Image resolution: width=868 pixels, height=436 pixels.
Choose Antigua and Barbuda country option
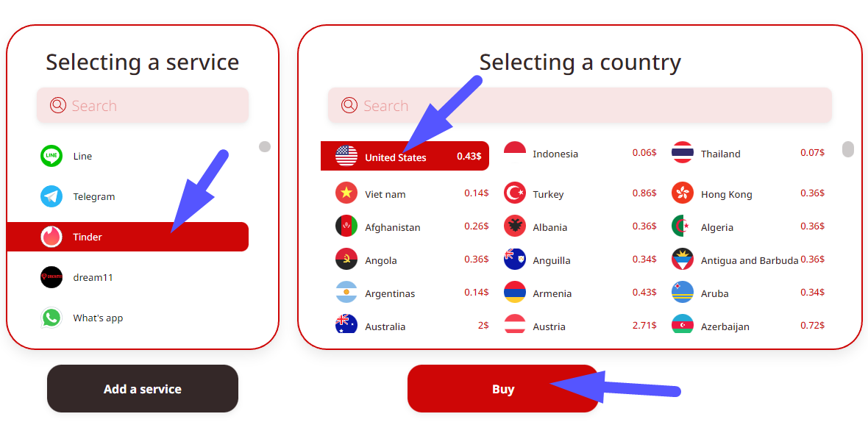[749, 260]
